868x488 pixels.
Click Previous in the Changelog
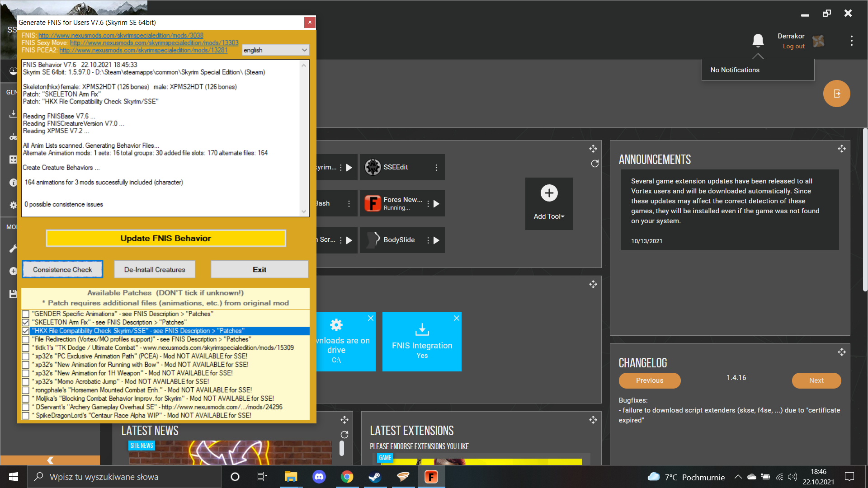coord(650,380)
